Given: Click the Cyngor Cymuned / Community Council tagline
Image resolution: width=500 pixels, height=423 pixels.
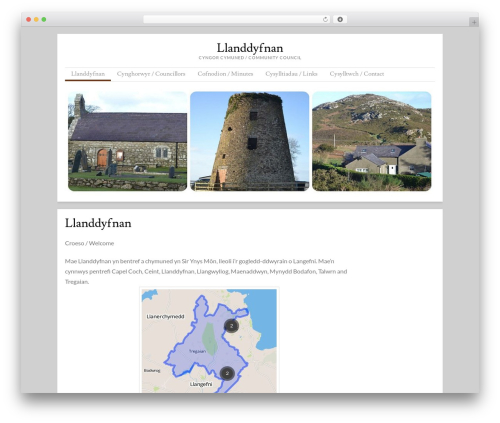Looking at the screenshot, I should pyautogui.click(x=250, y=58).
